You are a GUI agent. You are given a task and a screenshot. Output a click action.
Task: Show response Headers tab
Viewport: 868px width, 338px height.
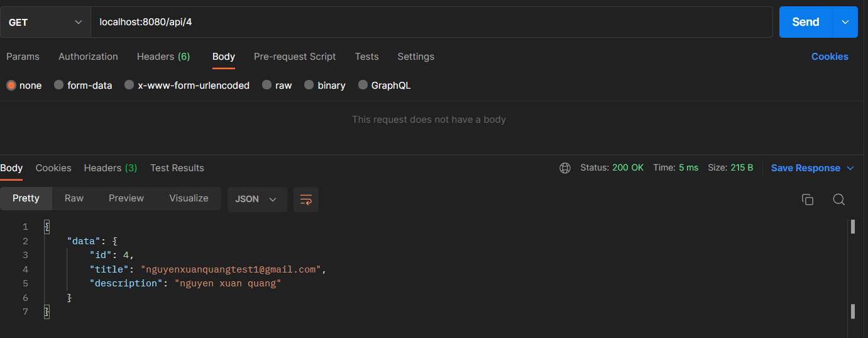tap(110, 168)
